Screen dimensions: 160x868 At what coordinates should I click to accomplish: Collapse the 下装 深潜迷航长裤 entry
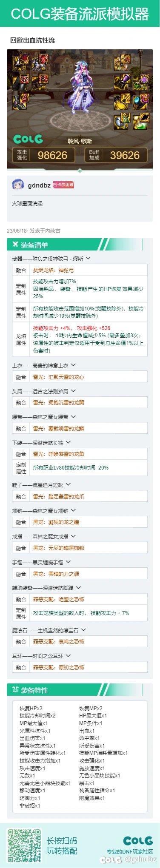coord(68,442)
